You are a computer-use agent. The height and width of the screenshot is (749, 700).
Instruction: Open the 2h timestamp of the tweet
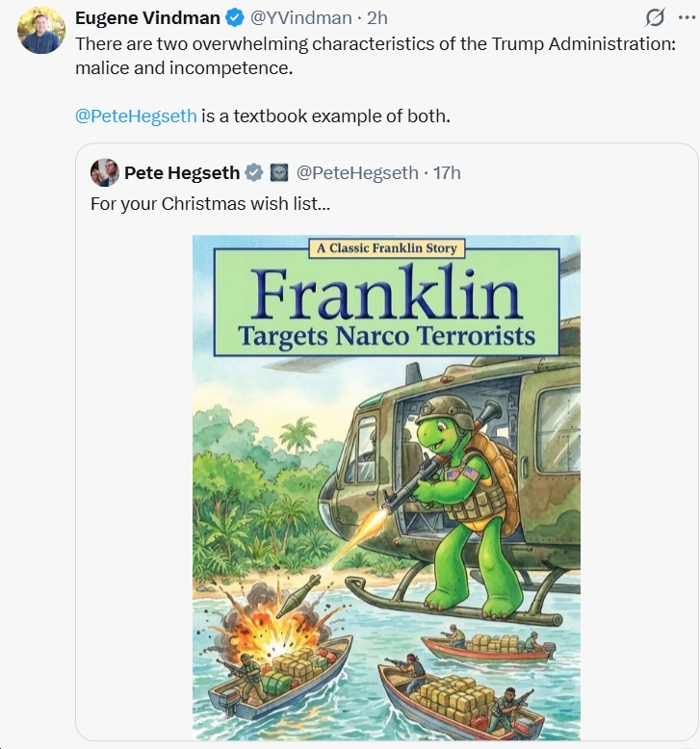377,17
